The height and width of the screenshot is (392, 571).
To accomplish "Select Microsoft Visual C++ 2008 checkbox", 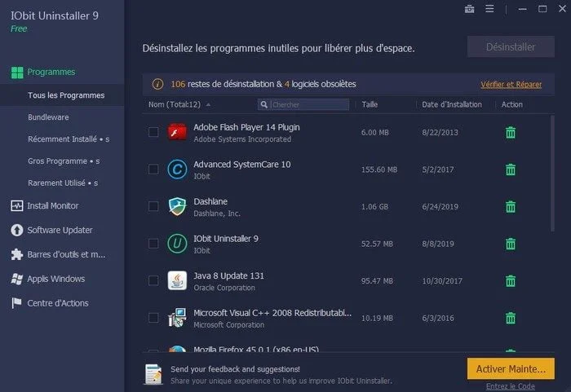I will (x=153, y=318).
